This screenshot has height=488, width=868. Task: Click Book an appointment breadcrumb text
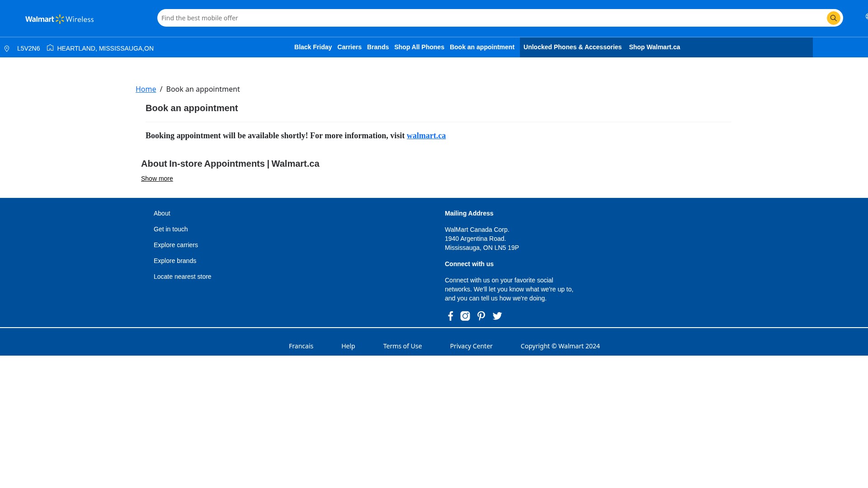coord(203,89)
